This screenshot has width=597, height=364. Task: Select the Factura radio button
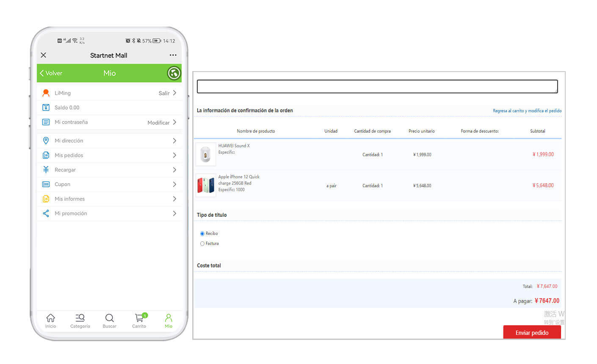tap(202, 244)
